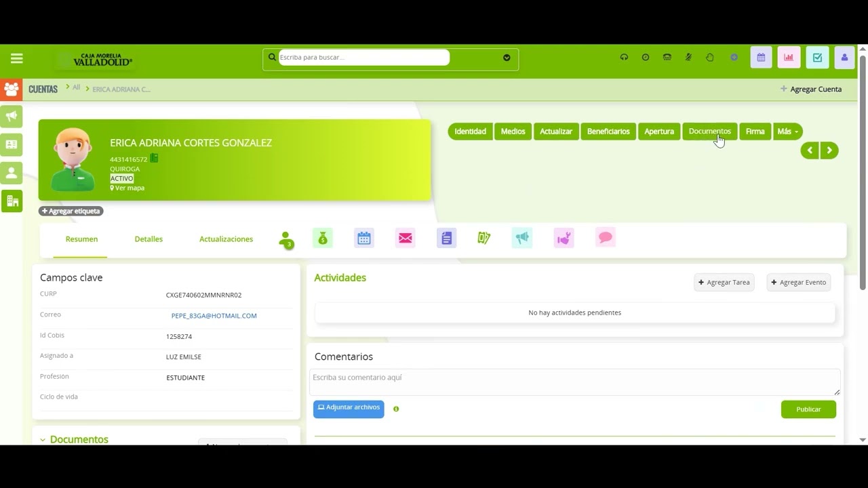Viewport: 868px width, 488px height.
Task: Click the Documentos button
Action: [710, 131]
